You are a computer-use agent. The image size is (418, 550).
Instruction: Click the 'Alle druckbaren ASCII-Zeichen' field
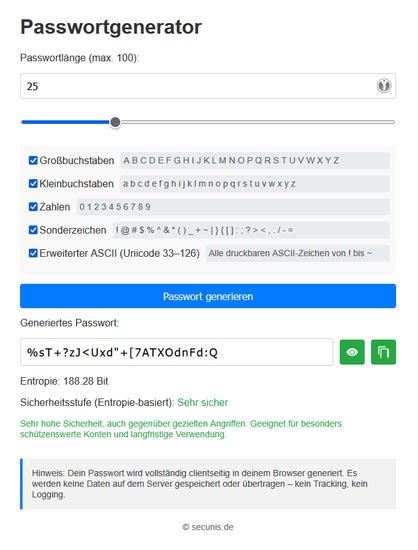point(297,253)
